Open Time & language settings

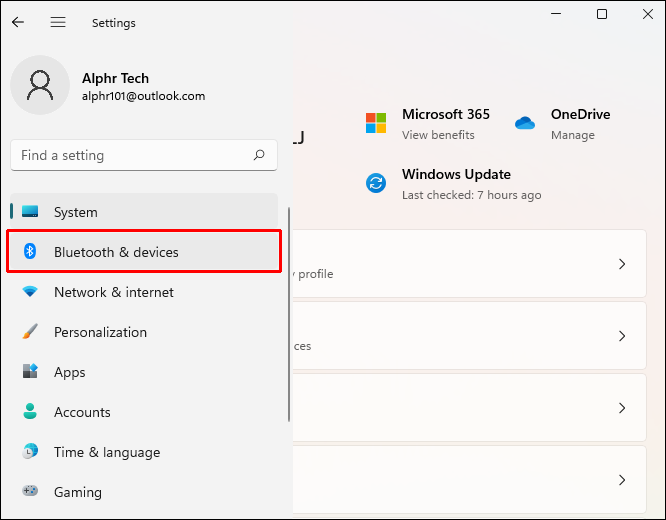pyautogui.click(x=106, y=452)
